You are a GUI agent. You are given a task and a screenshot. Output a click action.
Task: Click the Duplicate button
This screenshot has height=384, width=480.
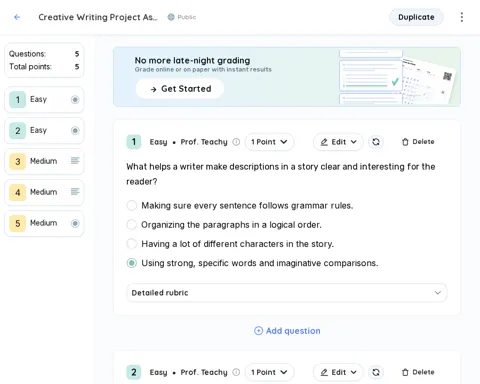(416, 17)
